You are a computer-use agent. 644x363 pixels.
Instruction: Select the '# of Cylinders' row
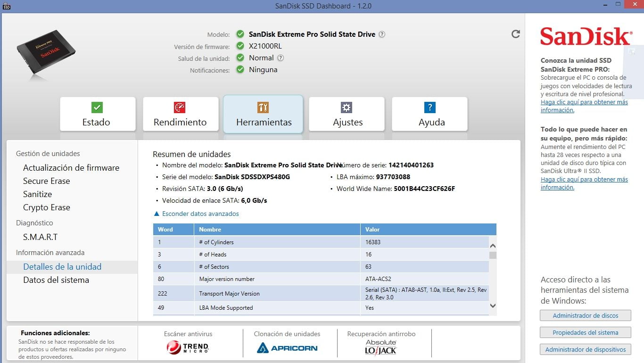tap(321, 242)
